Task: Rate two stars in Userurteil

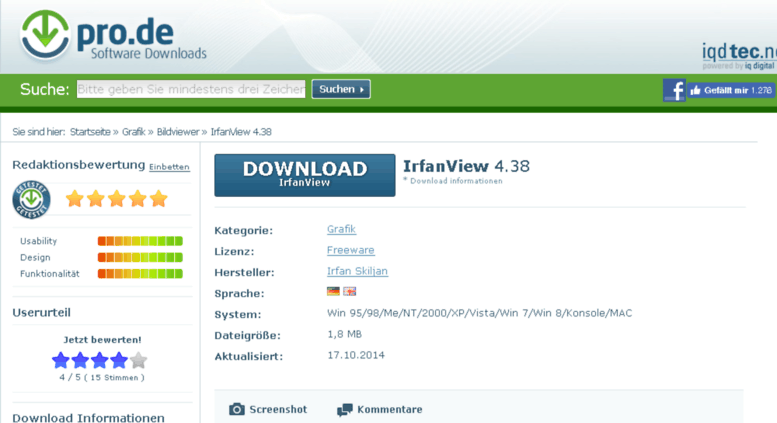Action: pos(80,360)
